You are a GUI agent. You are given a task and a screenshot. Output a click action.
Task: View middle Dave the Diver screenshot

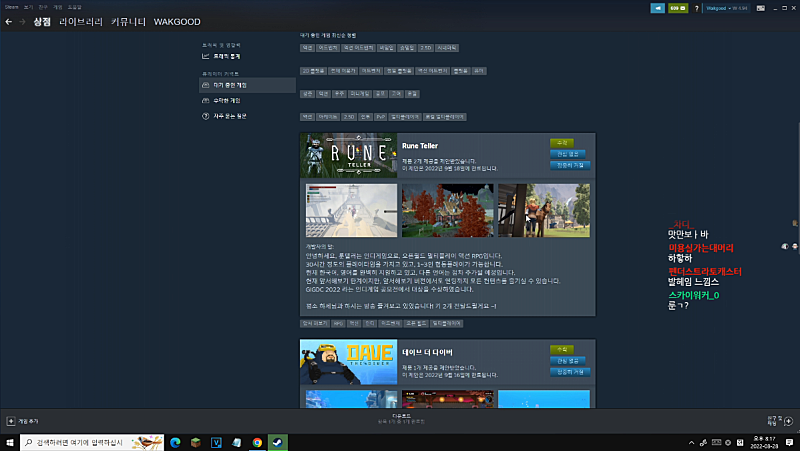coord(447,399)
